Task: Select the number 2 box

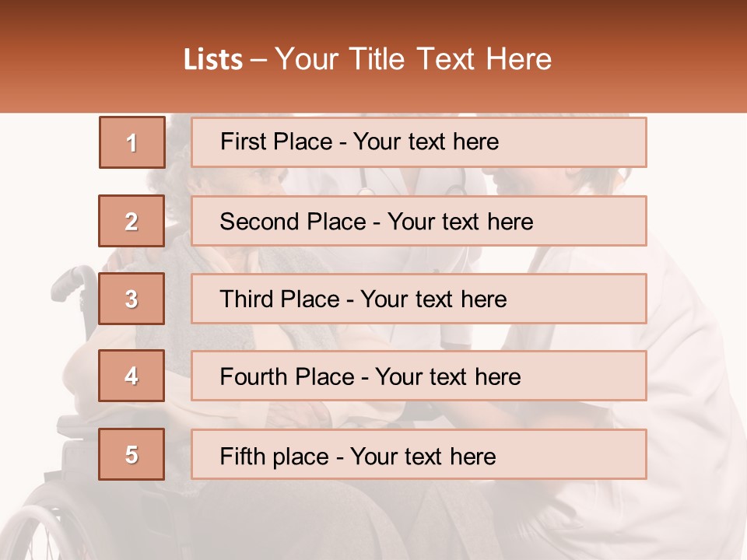Action: point(132,221)
